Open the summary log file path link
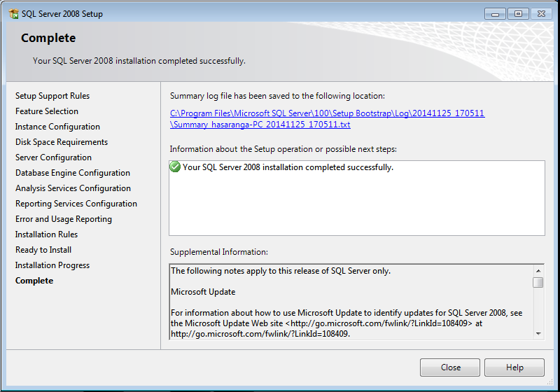The height and width of the screenshot is (392, 560). 327,119
